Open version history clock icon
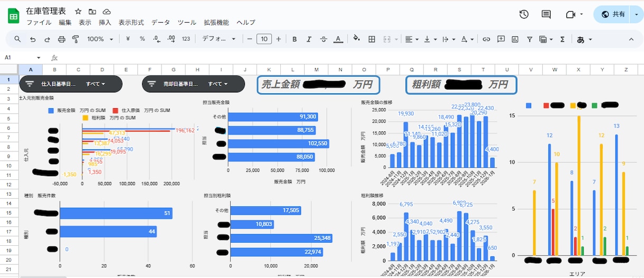This screenshot has height=278, width=644. tap(524, 14)
